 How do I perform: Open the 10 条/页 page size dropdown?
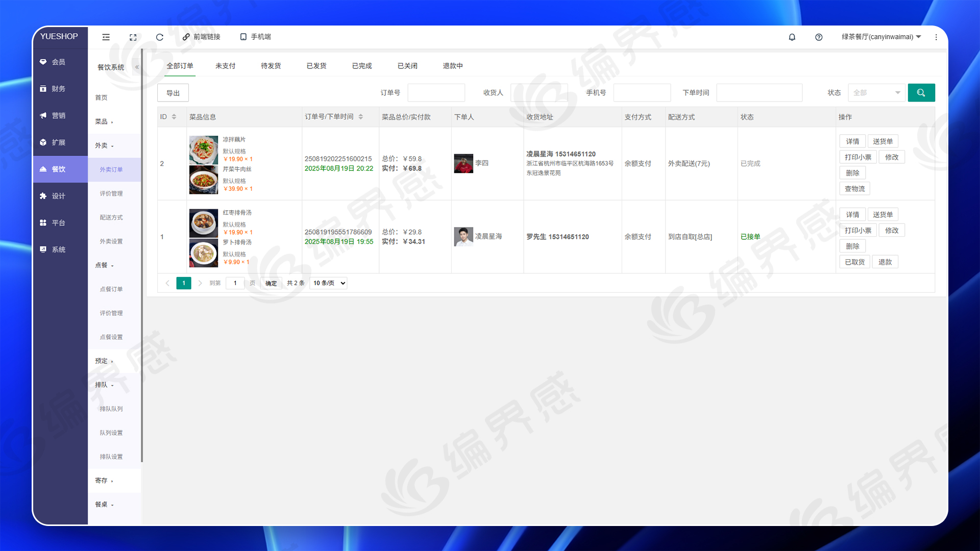[x=329, y=283]
